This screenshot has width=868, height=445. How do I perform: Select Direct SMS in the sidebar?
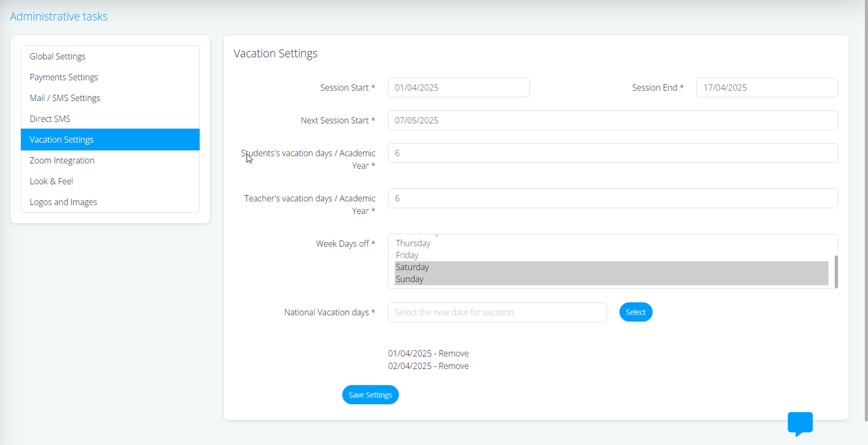[50, 119]
